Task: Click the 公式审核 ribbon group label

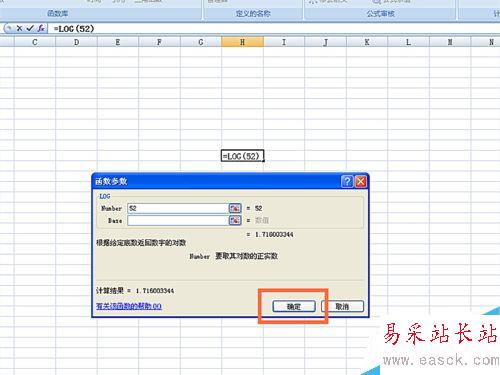Action: (380, 14)
